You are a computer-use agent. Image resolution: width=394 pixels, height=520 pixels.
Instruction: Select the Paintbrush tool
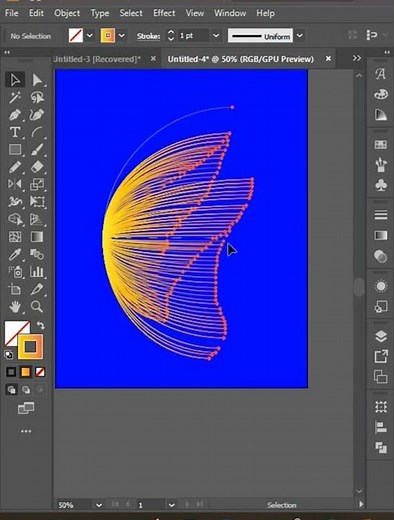[x=37, y=149]
